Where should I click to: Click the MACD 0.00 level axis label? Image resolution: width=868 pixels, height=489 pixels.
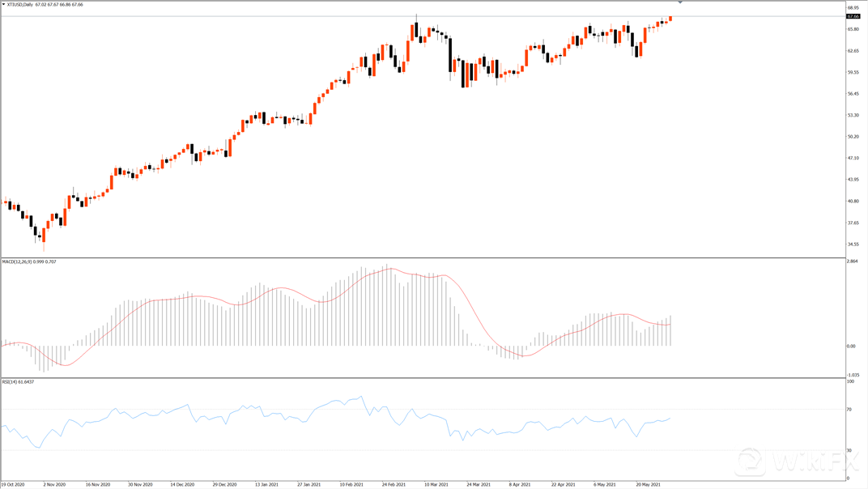(x=852, y=347)
